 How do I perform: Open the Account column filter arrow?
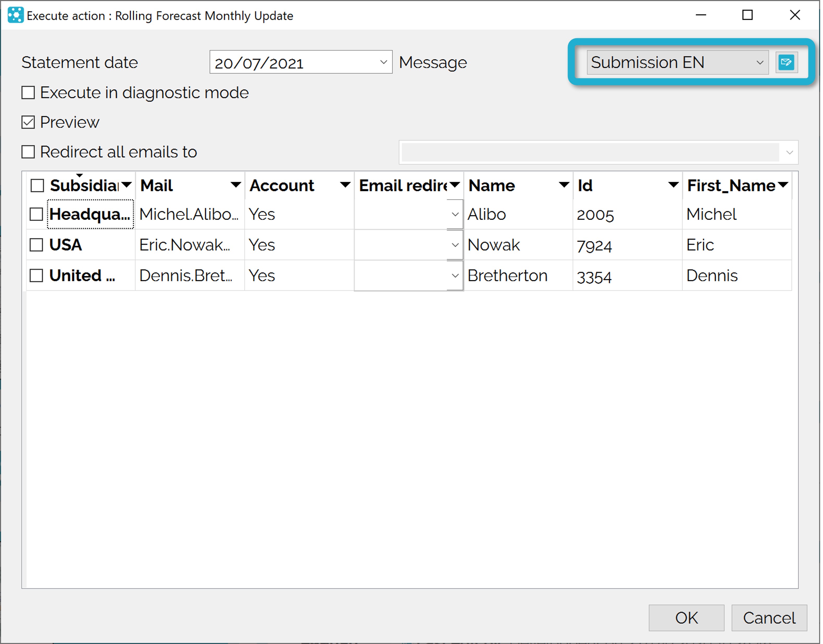(345, 185)
